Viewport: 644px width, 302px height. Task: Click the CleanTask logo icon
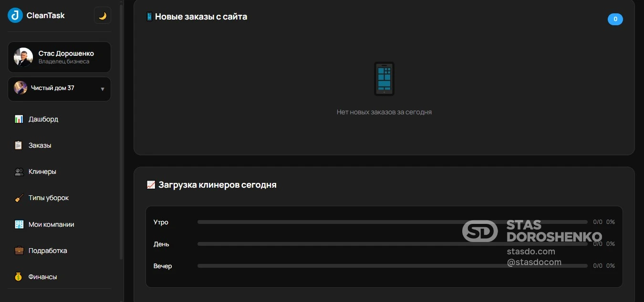(x=15, y=15)
